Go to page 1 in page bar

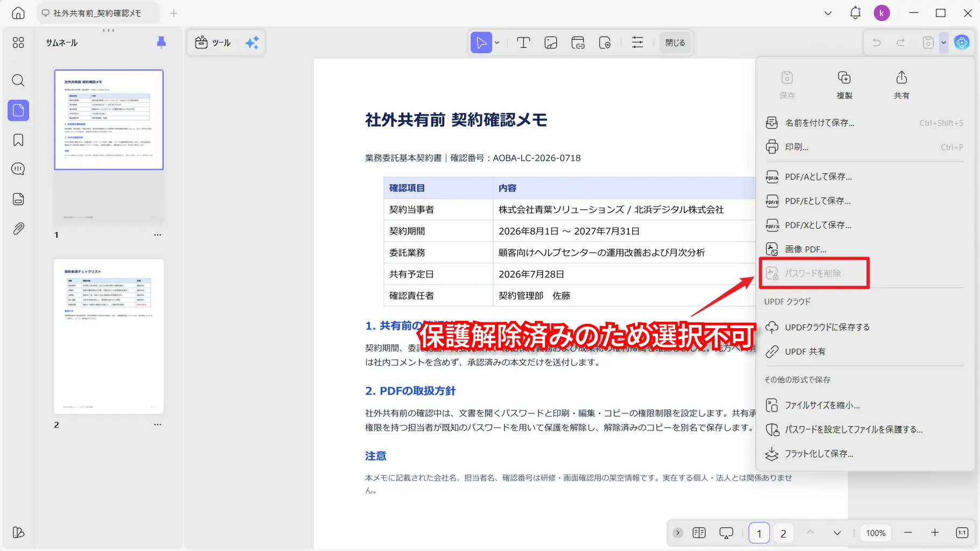759,533
